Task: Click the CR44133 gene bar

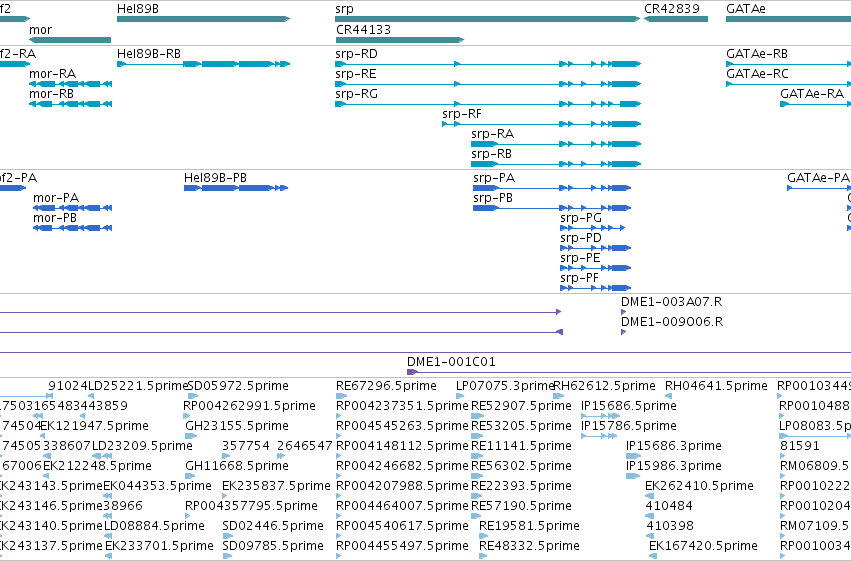Action: coord(399,40)
